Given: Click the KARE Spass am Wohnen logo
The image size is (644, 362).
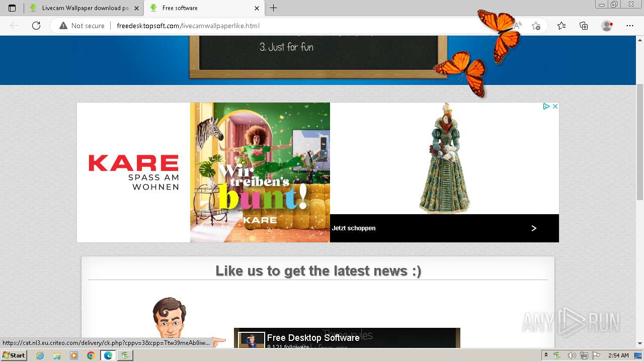Looking at the screenshot, I should tap(133, 172).
